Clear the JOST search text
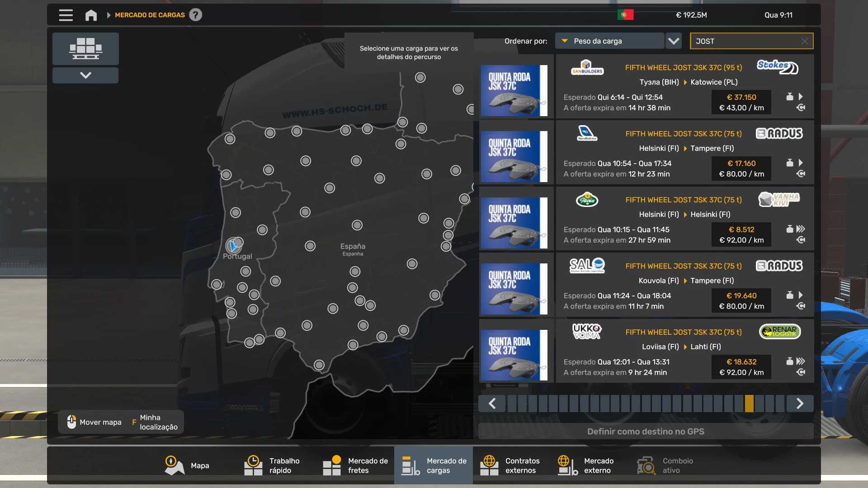Viewport: 868px width, 488px height. click(805, 41)
